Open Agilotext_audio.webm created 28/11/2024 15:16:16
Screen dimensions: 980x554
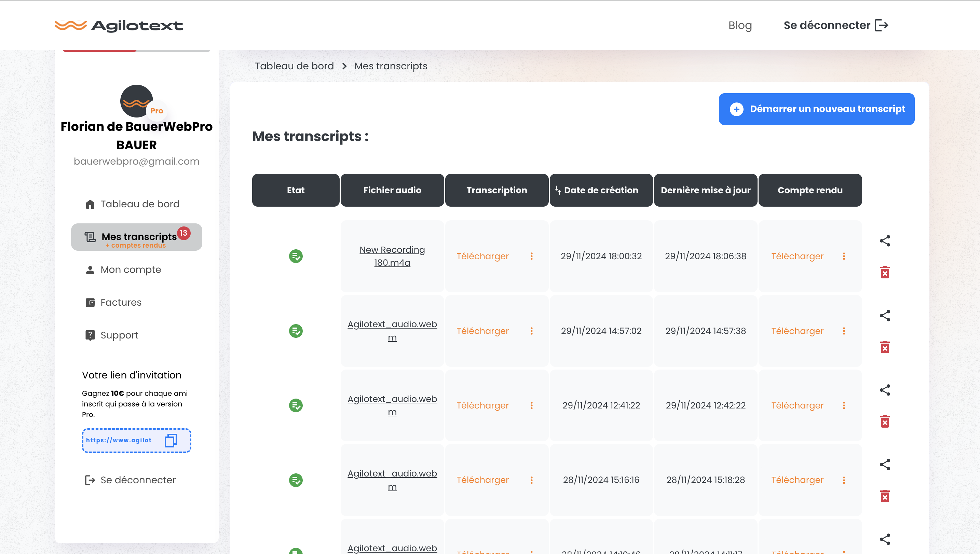point(392,480)
